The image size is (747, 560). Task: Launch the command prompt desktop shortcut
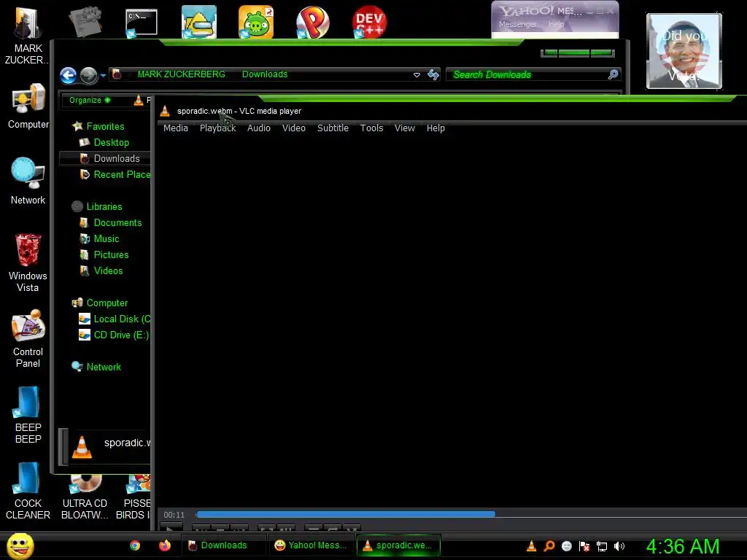[142, 23]
